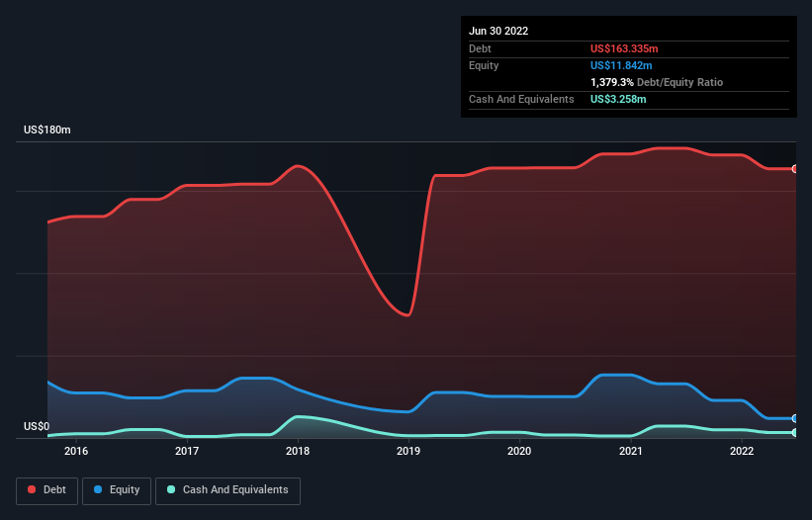Click the US$0 y-axis label
Viewport: 812px width, 520px height.
click(37, 426)
